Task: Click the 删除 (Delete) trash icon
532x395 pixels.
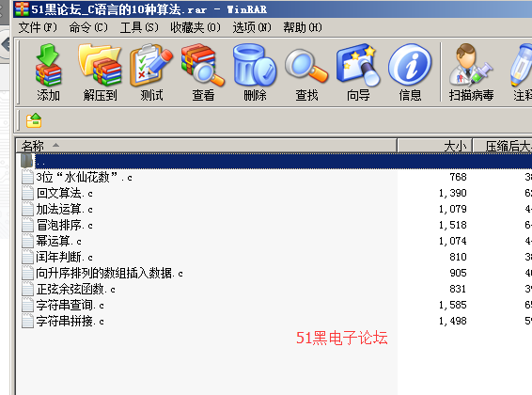Action: point(255,71)
